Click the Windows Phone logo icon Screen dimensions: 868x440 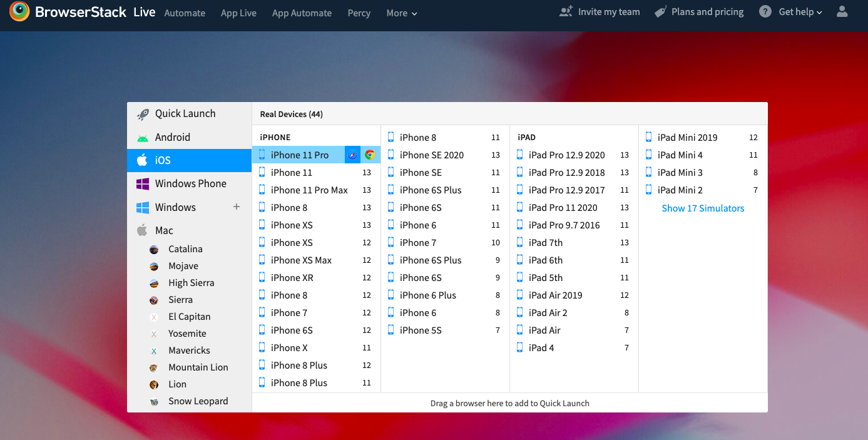coord(143,184)
